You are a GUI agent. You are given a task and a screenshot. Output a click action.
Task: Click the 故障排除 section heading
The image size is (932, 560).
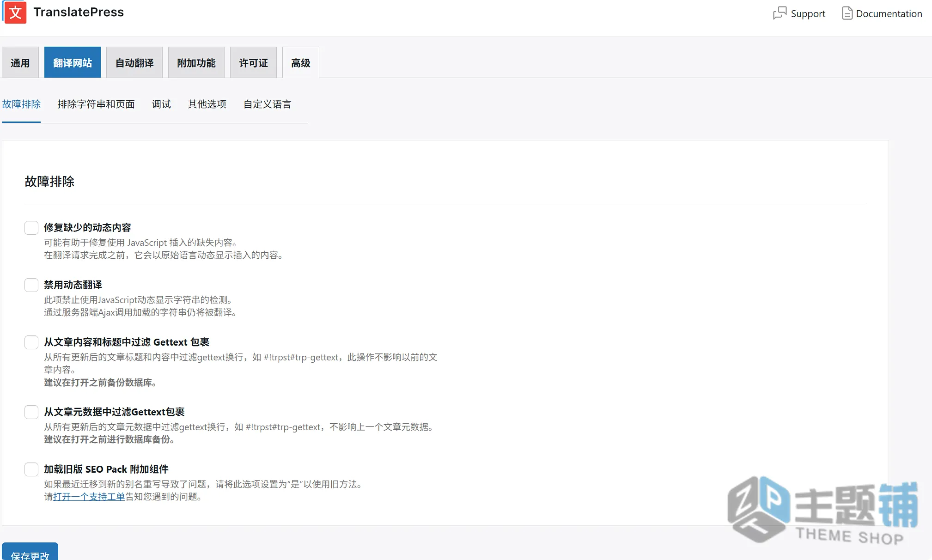click(49, 182)
